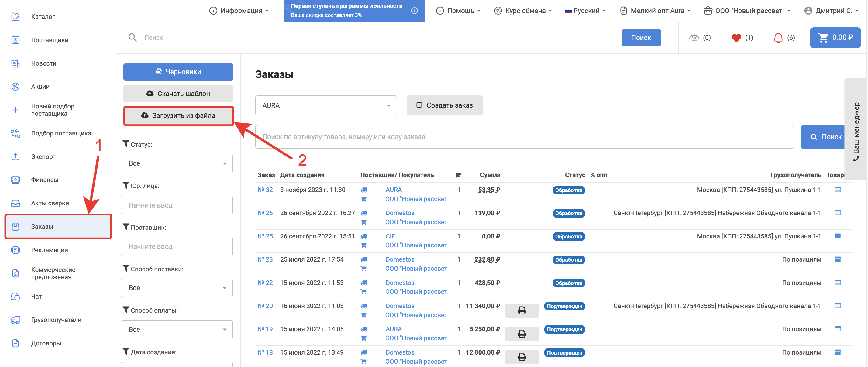Click print icon for order № 20
Viewport: 868px width, 367px height.
click(x=522, y=310)
